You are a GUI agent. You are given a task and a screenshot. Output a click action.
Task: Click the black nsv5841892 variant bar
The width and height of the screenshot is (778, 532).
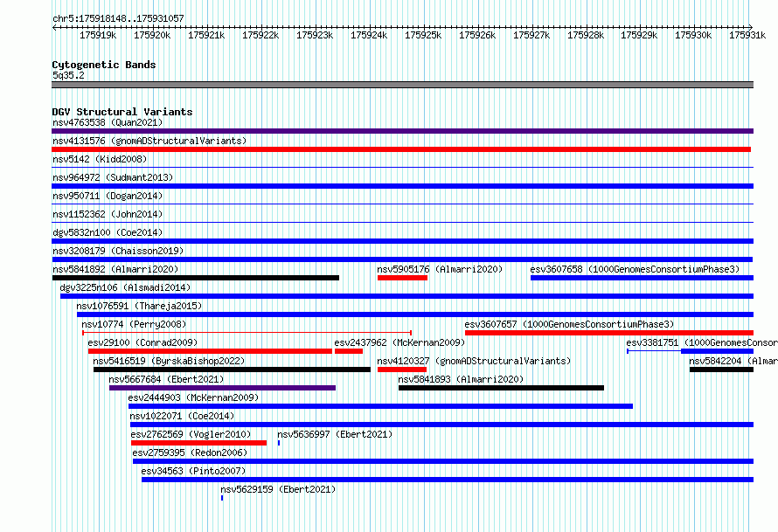tap(196, 278)
